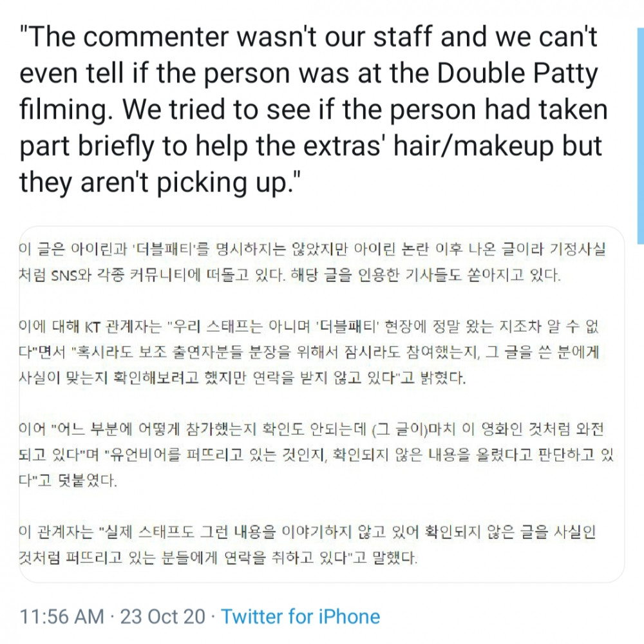Open the attached Korean article screenshot
Screen dimensions: 644x644
click(x=322, y=404)
